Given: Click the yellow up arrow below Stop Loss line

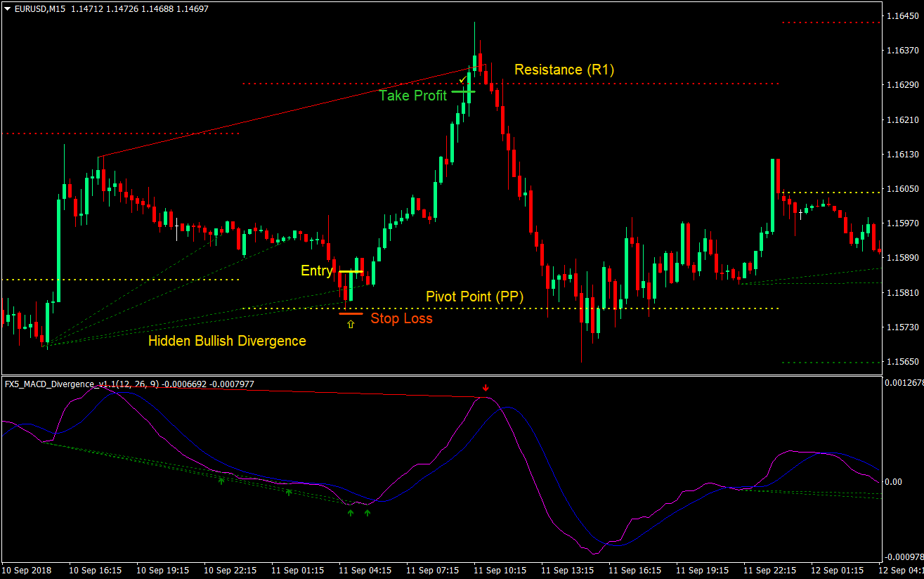Looking at the screenshot, I should tap(350, 324).
